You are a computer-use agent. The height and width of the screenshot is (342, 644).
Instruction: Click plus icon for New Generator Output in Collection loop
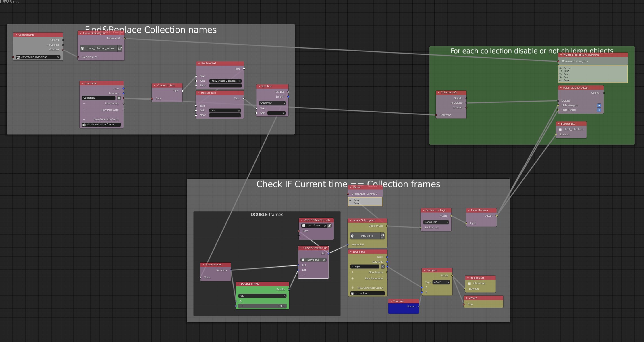click(84, 119)
